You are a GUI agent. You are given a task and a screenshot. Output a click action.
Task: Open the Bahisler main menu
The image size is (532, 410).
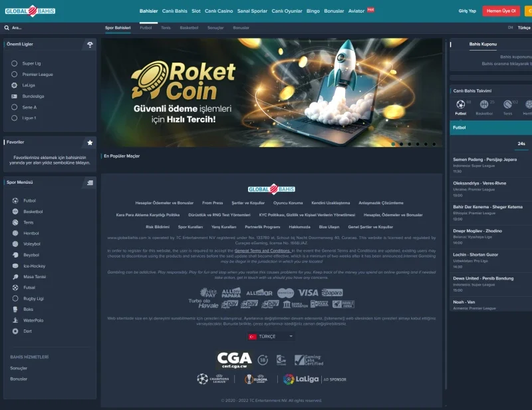click(148, 11)
